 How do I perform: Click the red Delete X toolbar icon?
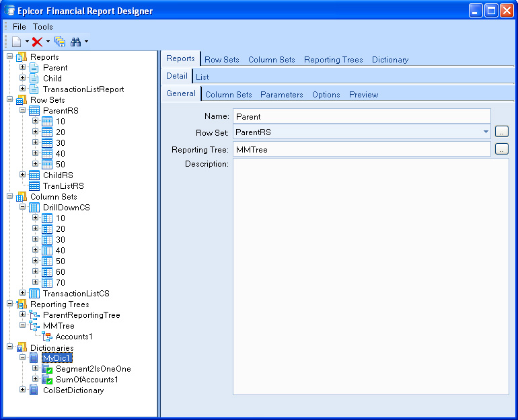click(37, 42)
